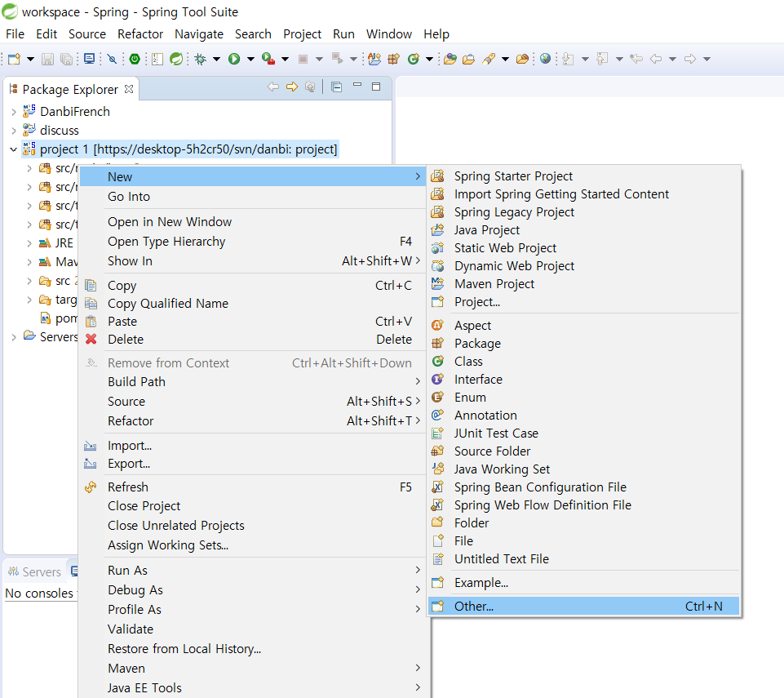Choose Refresh from context menu
Image resolution: width=784 pixels, height=698 pixels.
click(254, 487)
